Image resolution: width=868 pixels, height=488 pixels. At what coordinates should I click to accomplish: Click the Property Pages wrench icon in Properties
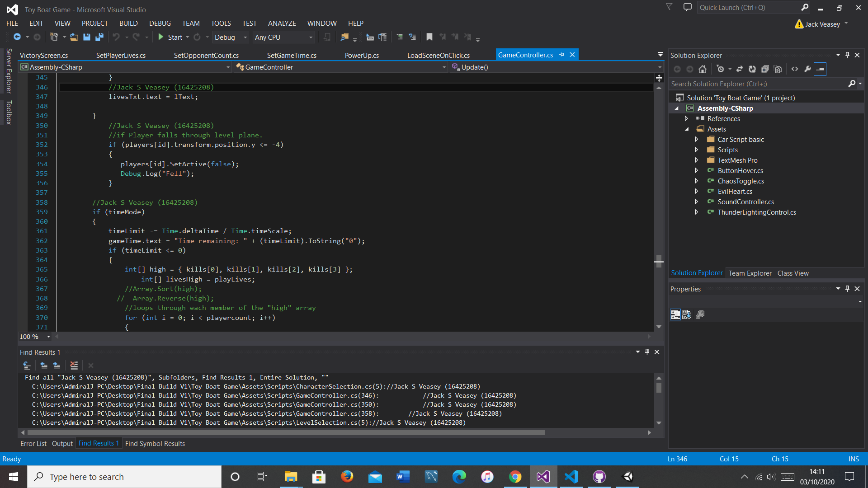[x=700, y=315]
